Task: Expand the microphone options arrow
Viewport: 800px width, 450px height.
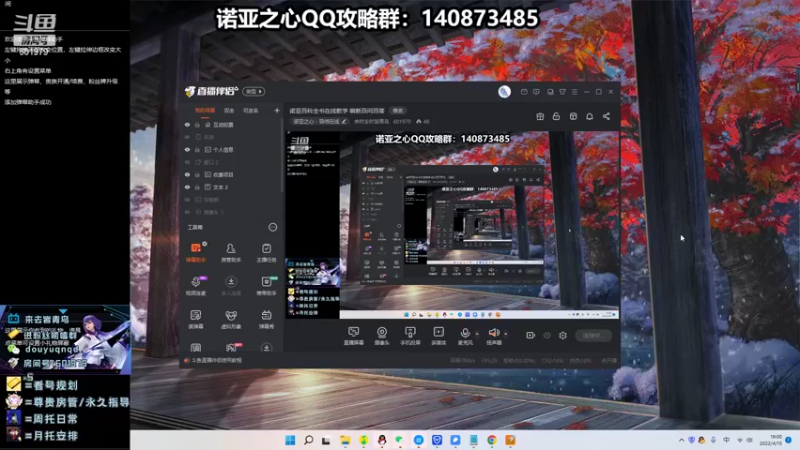Action: pos(477,334)
